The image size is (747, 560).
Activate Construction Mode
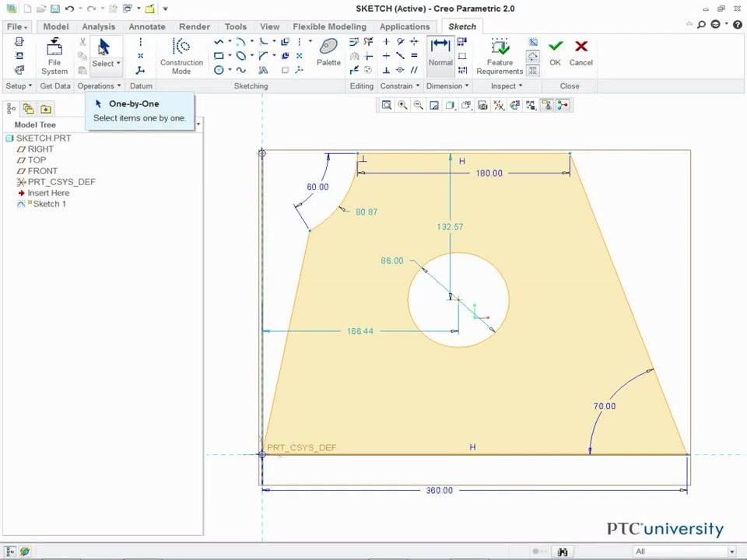coord(181,56)
